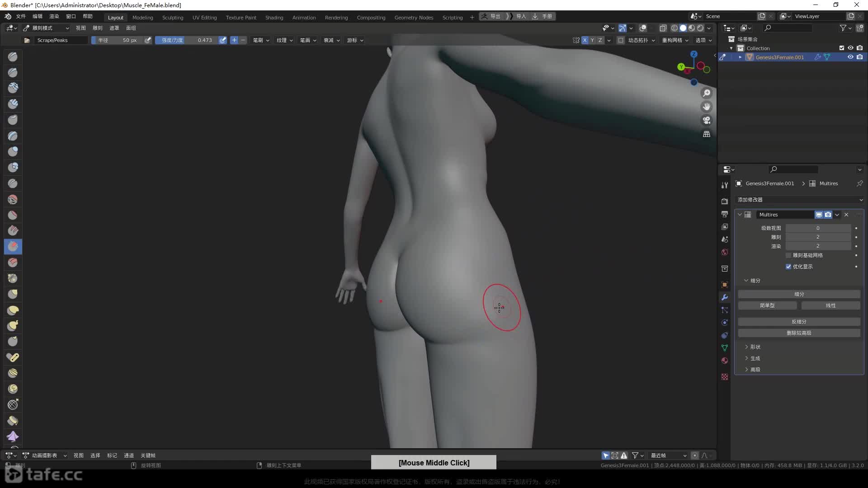Viewport: 868px width, 488px height.
Task: Click the new collection icon in outliner
Action: tap(860, 28)
